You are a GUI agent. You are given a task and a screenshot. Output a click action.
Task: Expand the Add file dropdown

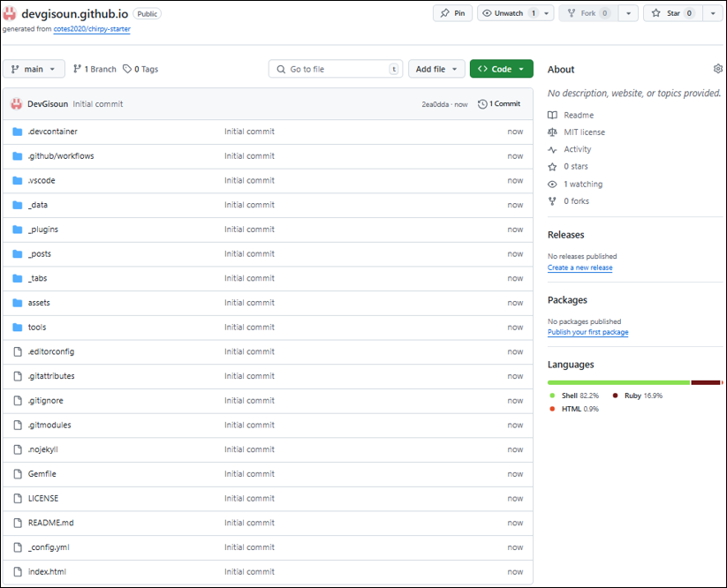tap(436, 69)
